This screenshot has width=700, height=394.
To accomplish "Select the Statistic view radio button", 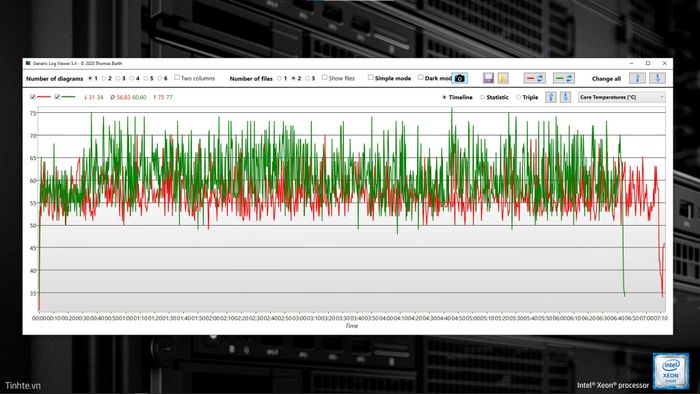I will pyautogui.click(x=482, y=97).
